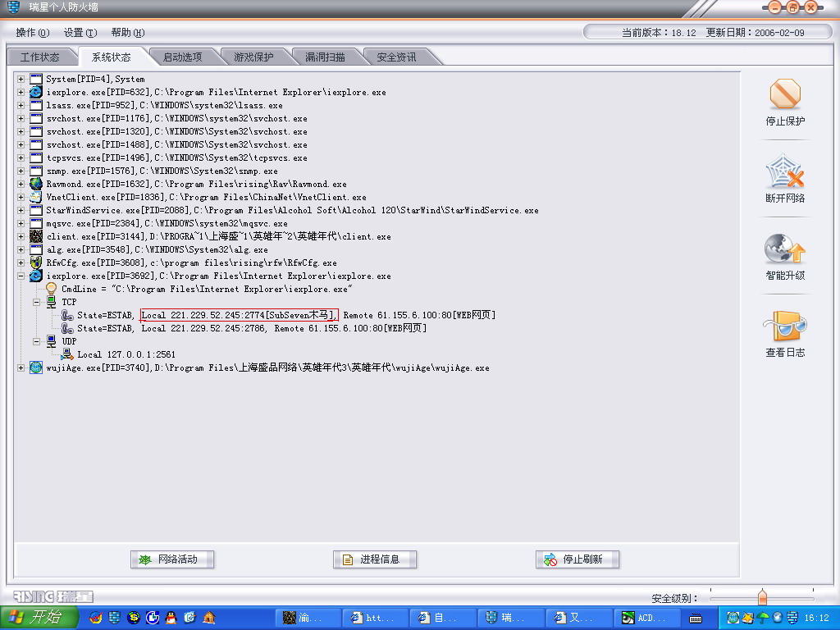Open the 智能升级 smart upgrade icon
The height and width of the screenshot is (630, 840).
[785, 249]
